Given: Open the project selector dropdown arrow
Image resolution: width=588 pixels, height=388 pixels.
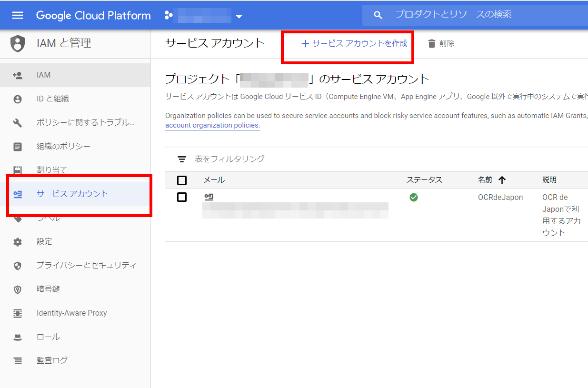Looking at the screenshot, I should coord(239,16).
